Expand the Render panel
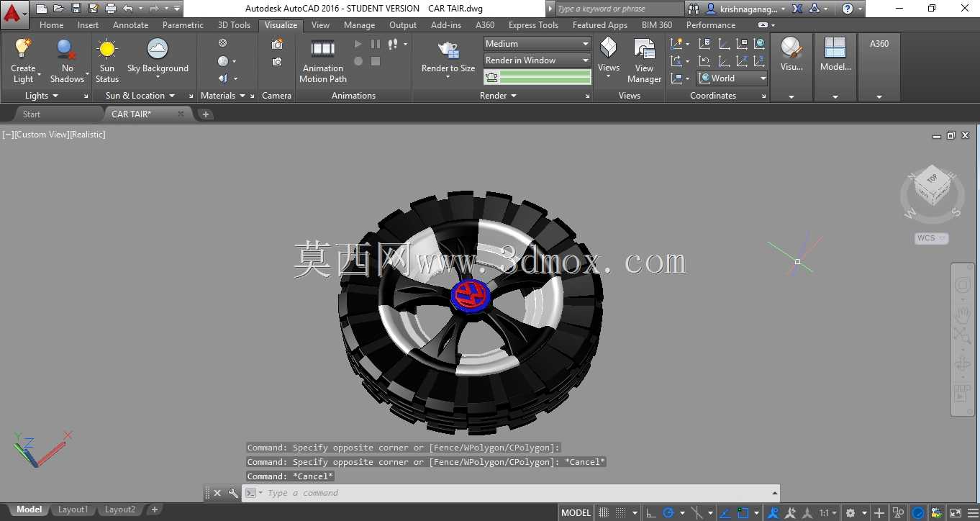Screen dimensions: 980x521 click(x=499, y=96)
